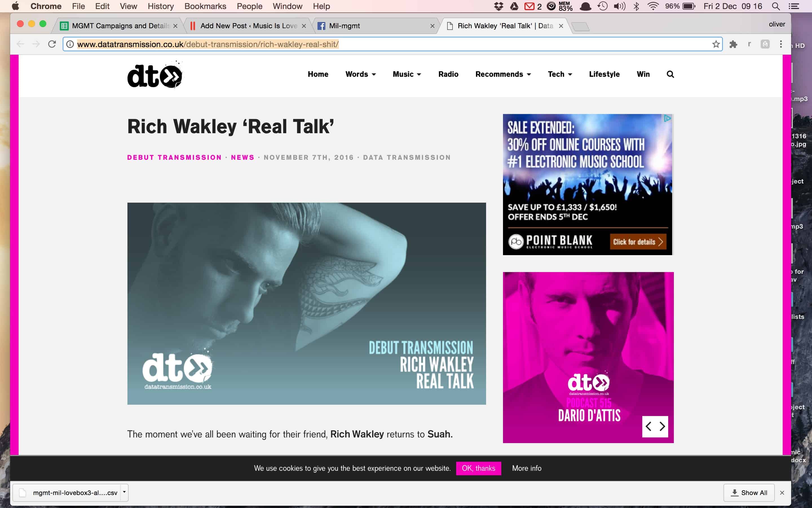
Task: Open a new tab button
Action: pos(580,27)
